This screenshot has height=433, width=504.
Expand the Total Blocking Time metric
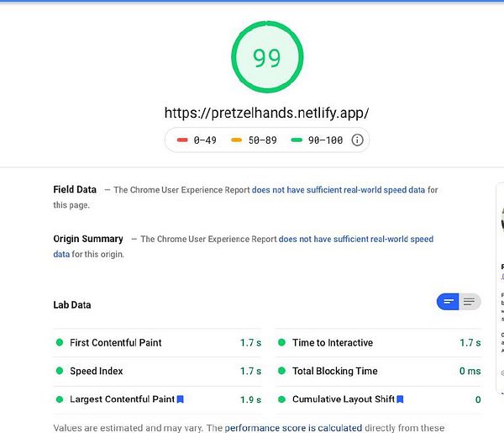(x=334, y=371)
